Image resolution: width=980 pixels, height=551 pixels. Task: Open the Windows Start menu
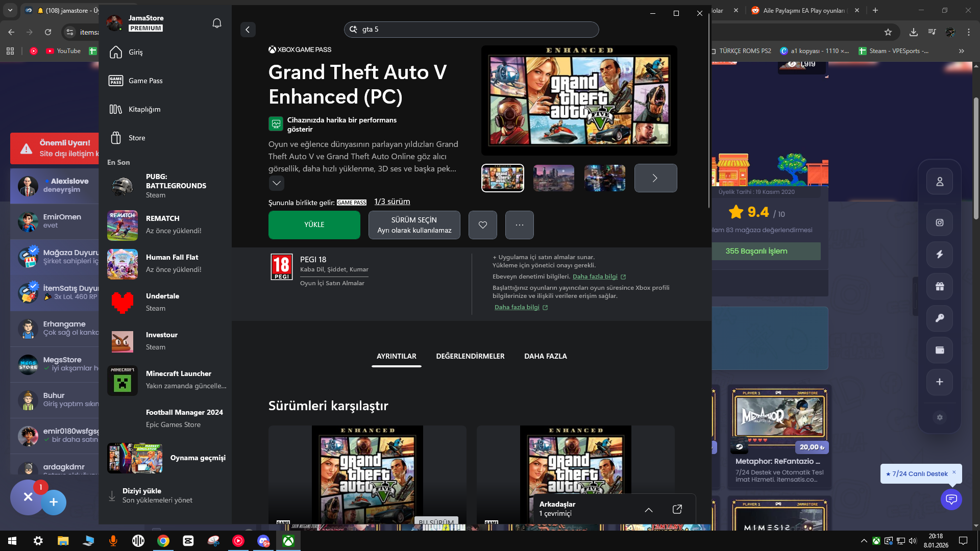(x=12, y=541)
